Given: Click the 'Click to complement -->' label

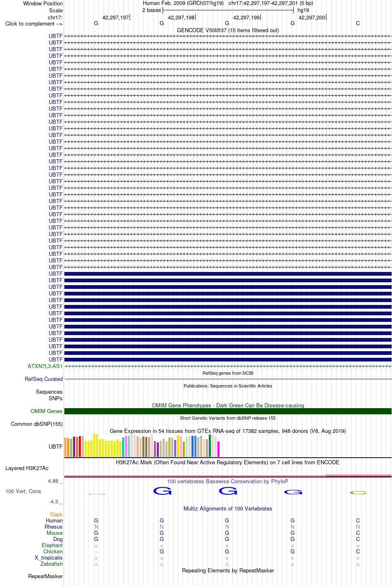Looking at the screenshot, I should point(34,24).
